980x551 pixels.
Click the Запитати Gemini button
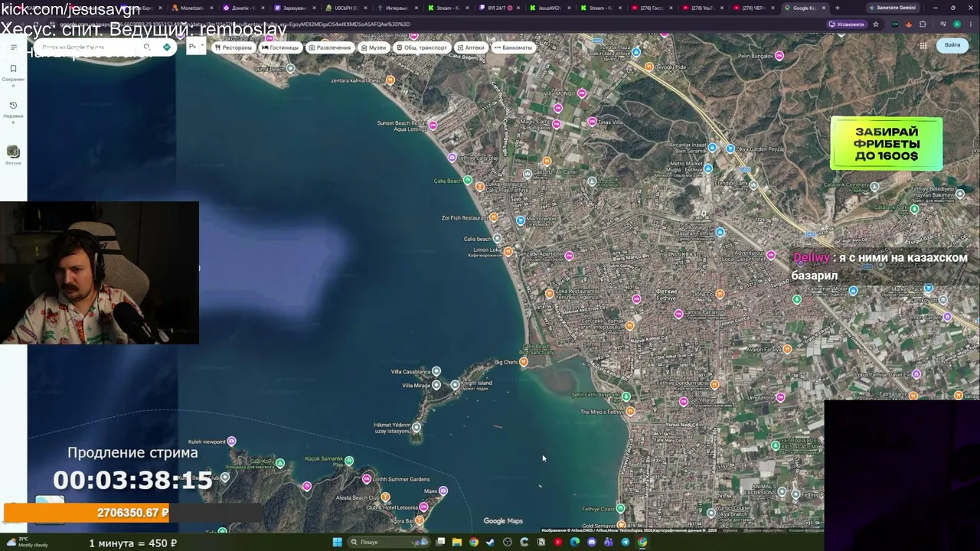click(x=892, y=8)
